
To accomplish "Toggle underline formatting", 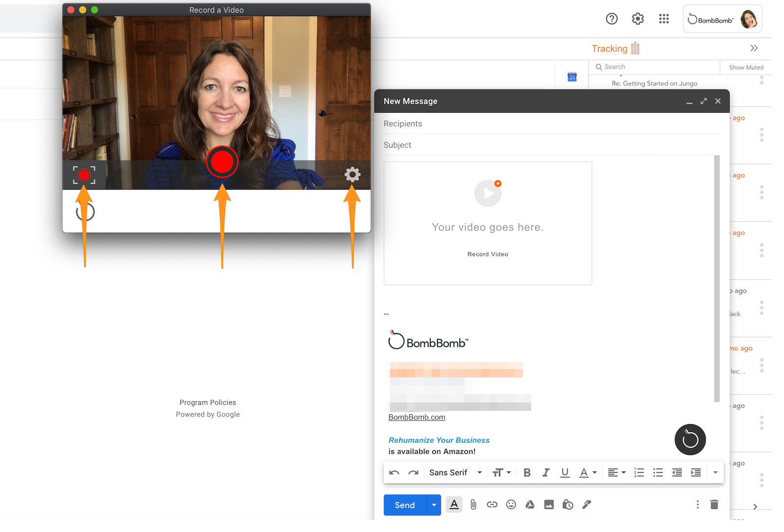I will [x=565, y=473].
